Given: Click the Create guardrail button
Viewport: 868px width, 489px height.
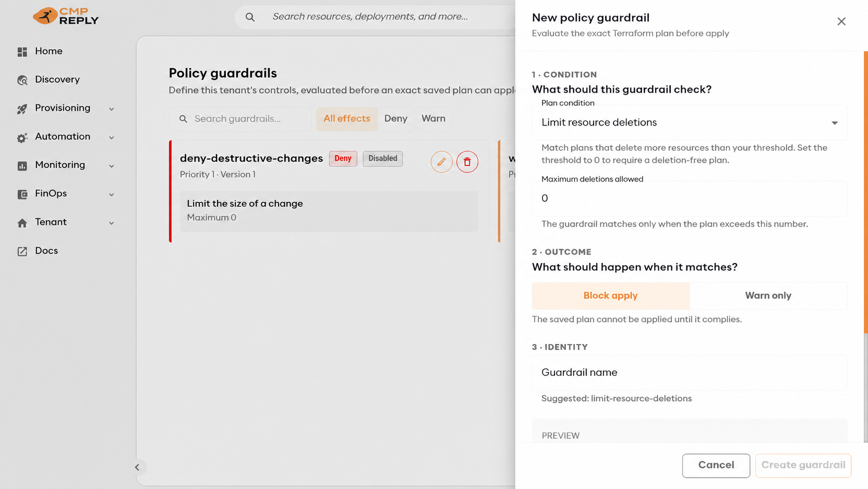Looking at the screenshot, I should [803, 465].
